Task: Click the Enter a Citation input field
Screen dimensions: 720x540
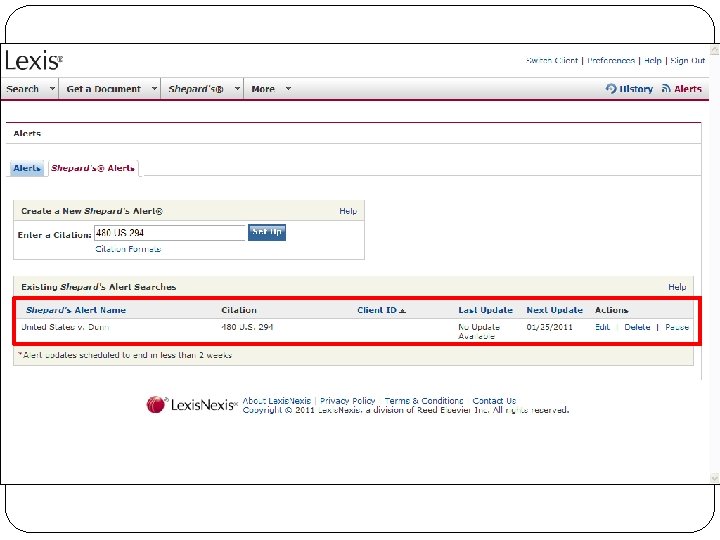Action: 170,233
